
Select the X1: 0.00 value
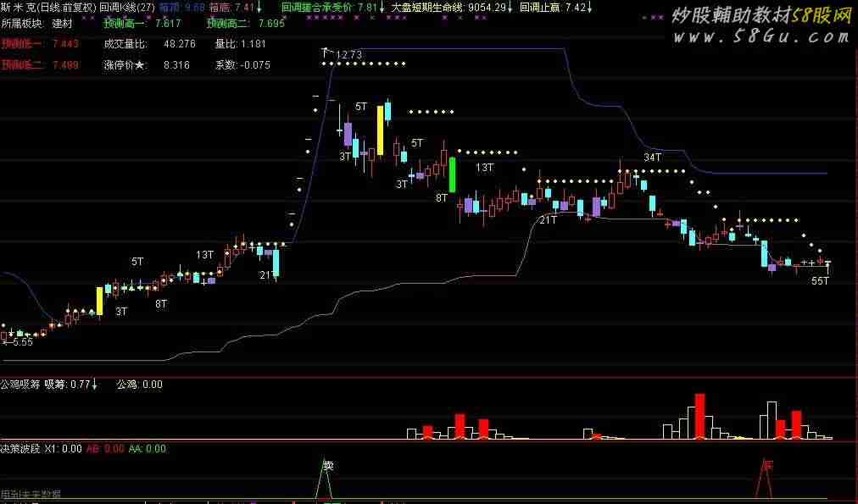click(63, 449)
